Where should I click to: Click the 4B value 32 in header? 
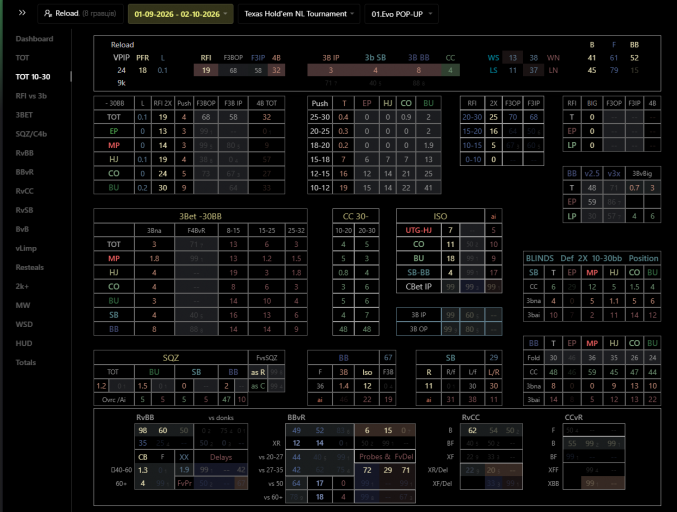pyautogui.click(x=276, y=70)
